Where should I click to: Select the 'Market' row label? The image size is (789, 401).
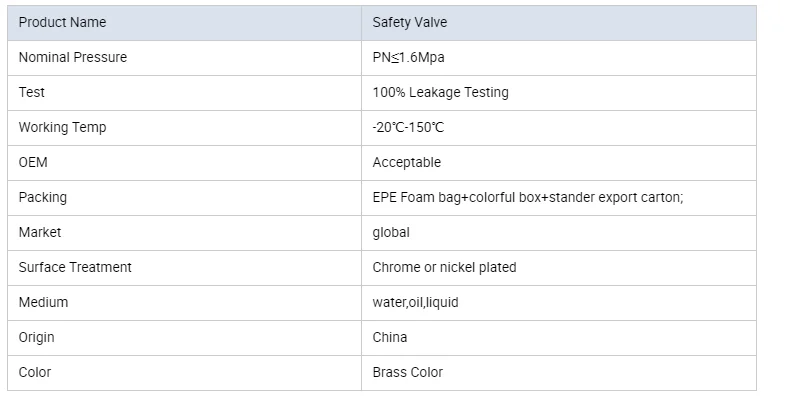coord(40,232)
